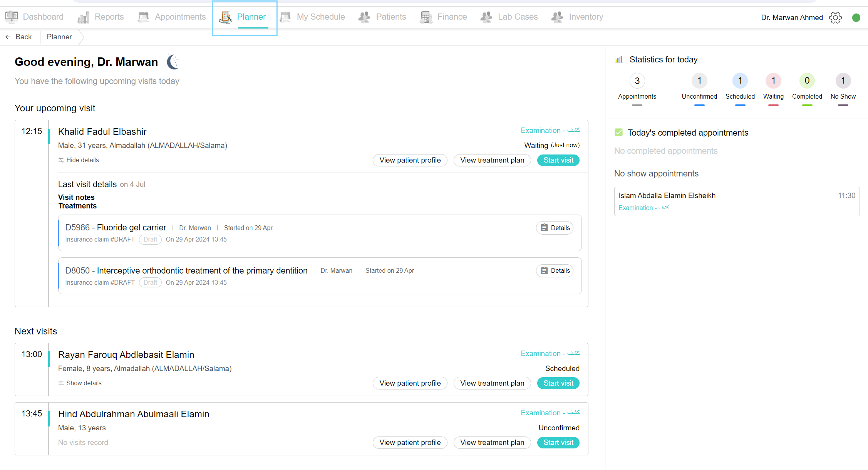This screenshot has width=868, height=470.
Task: Filter statistics by No Show status
Action: pyautogui.click(x=843, y=88)
